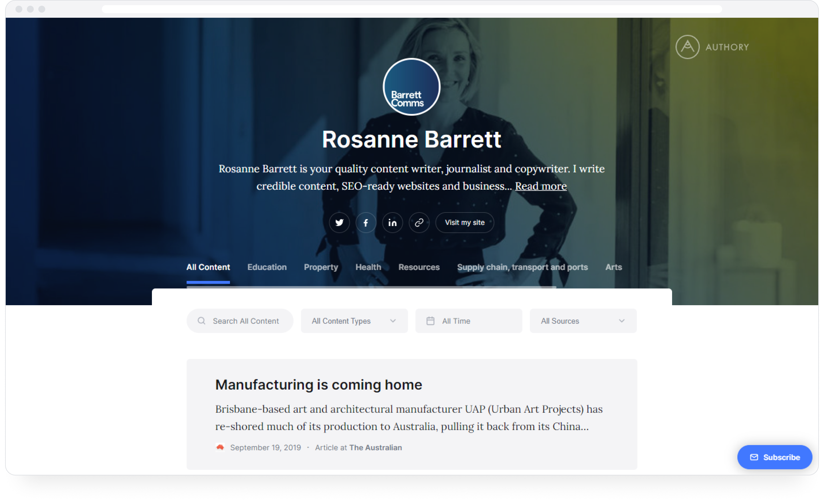Click the Barrett Comms avatar
Screen dimensions: 824x504
411,87
